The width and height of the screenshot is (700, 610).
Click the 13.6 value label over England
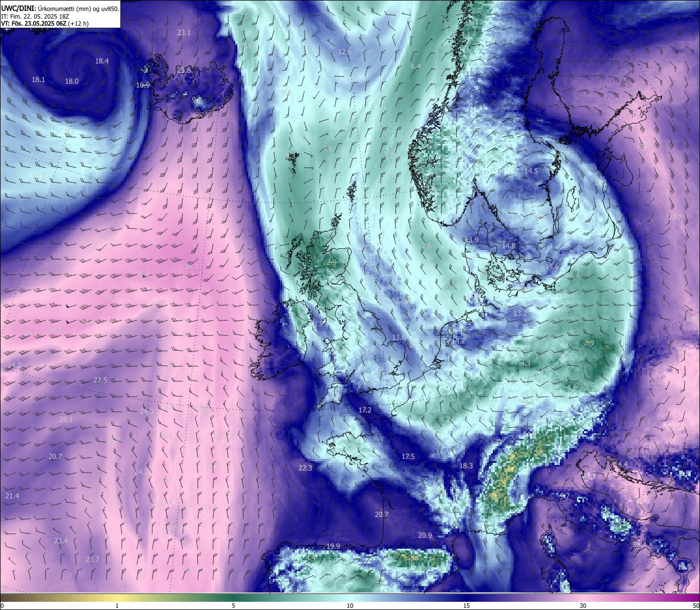[x=399, y=338]
